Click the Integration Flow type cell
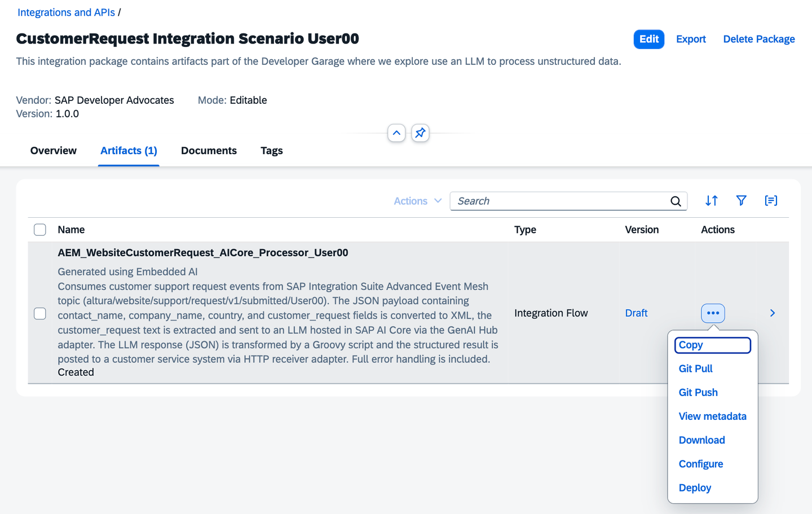812x514 pixels. point(551,313)
